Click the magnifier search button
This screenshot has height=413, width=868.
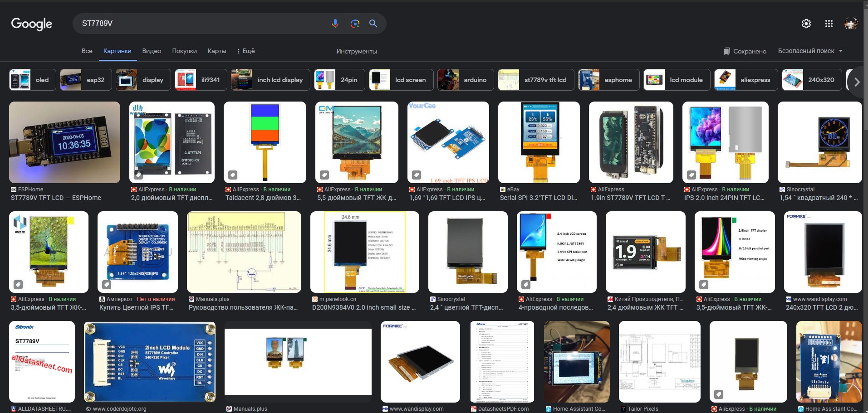[373, 24]
